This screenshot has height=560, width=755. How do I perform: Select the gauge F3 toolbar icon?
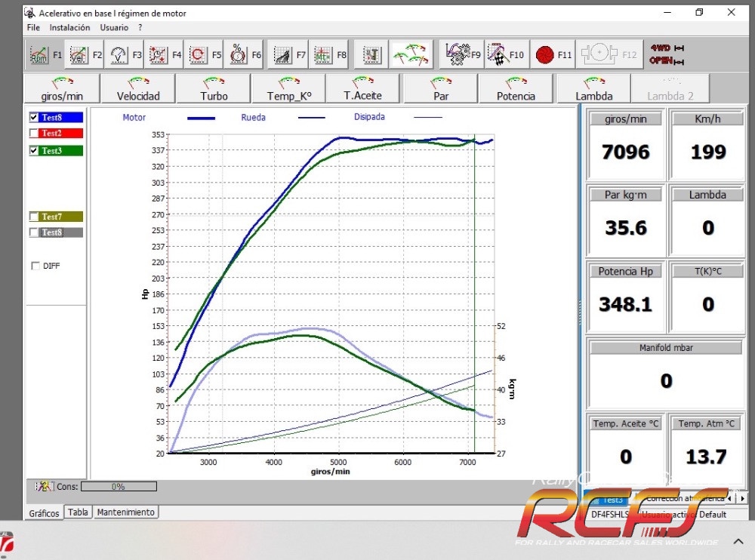coord(119,54)
